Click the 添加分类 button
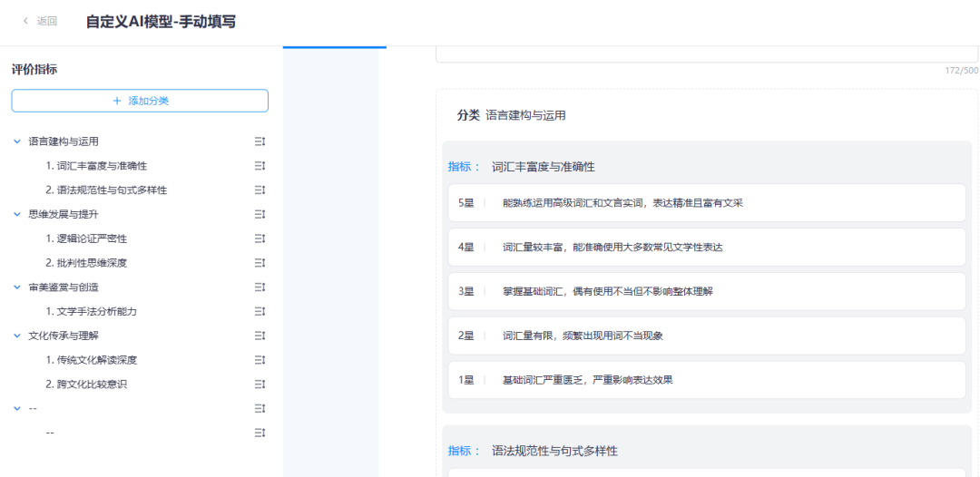The width and height of the screenshot is (980, 477). coord(140,101)
